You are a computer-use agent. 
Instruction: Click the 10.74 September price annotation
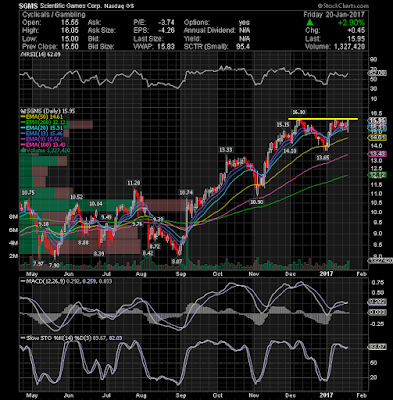(186, 192)
